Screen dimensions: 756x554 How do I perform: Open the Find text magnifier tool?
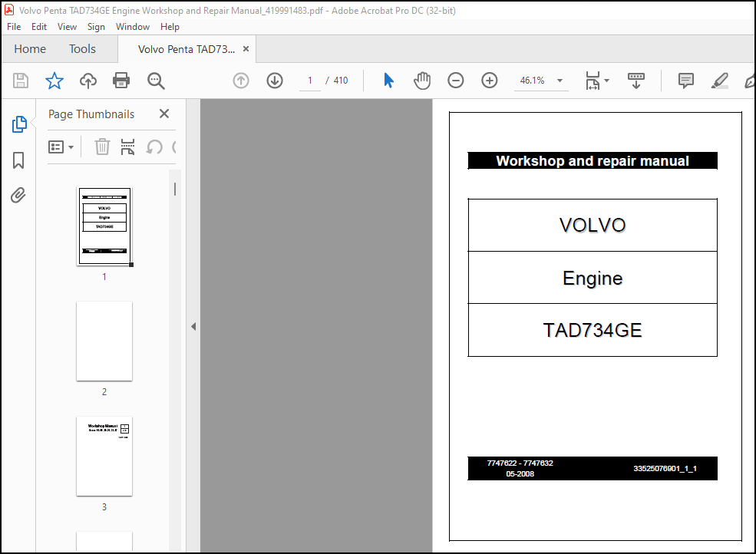click(156, 81)
